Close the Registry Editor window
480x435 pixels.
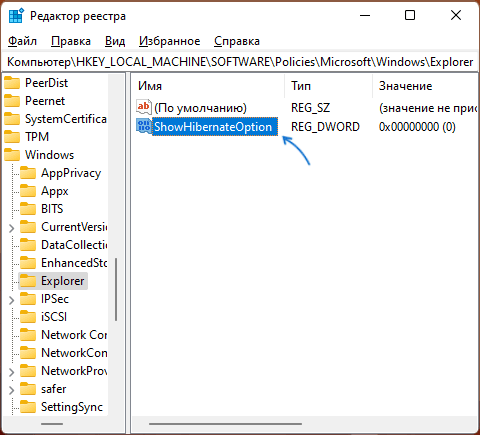pos(456,15)
